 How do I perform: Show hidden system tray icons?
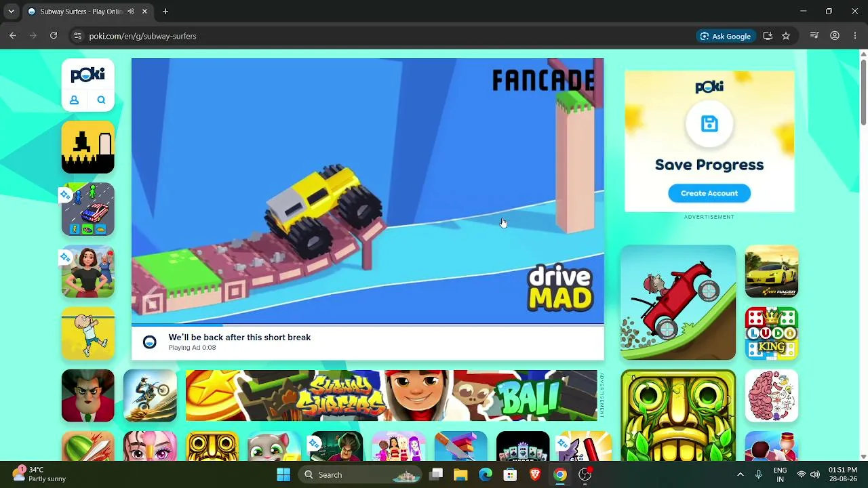pyautogui.click(x=741, y=474)
